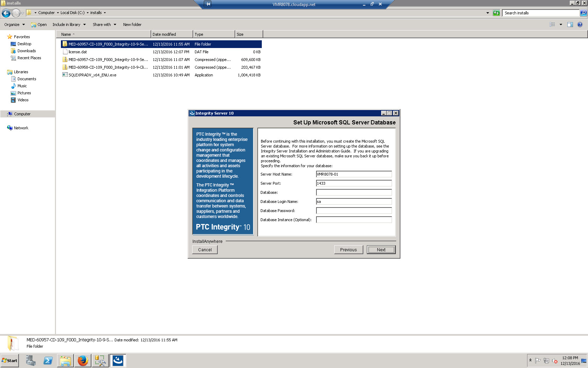Click the Database Login Name field
The height and width of the screenshot is (368, 588).
coord(354,202)
